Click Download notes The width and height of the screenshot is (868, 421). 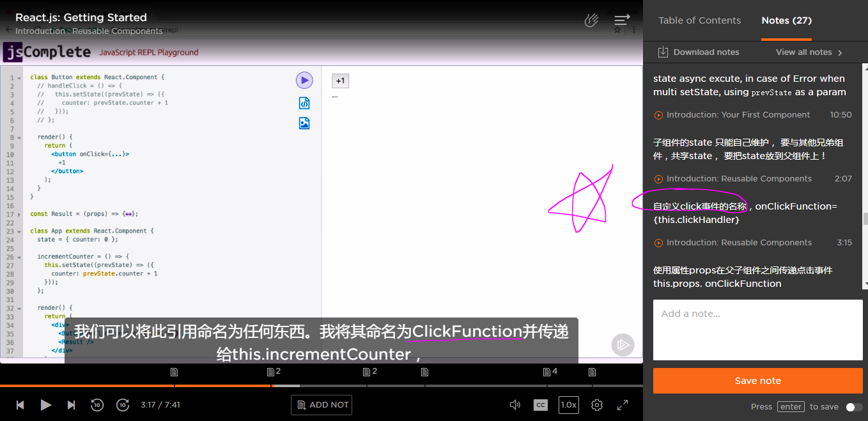pos(706,52)
